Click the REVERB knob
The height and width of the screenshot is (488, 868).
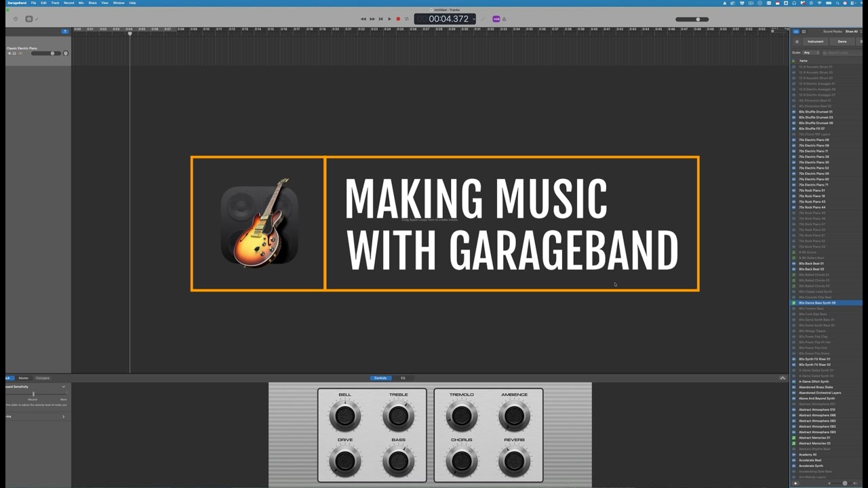point(514,462)
